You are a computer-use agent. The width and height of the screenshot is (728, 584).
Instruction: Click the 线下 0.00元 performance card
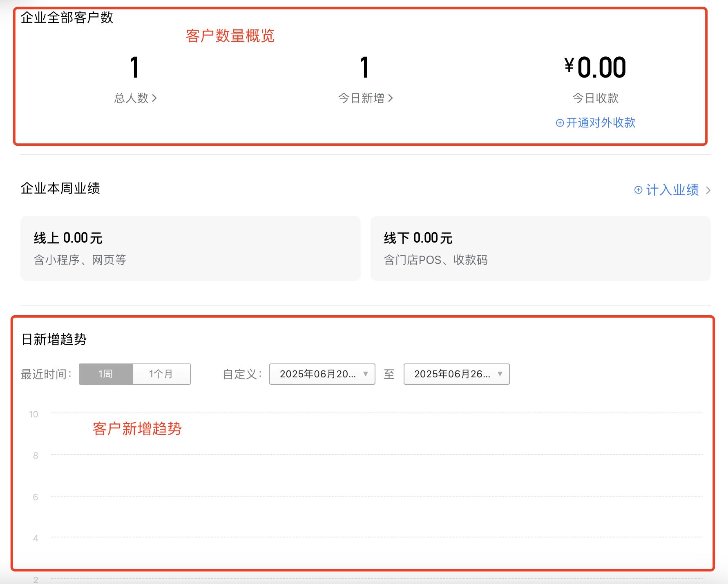point(540,248)
